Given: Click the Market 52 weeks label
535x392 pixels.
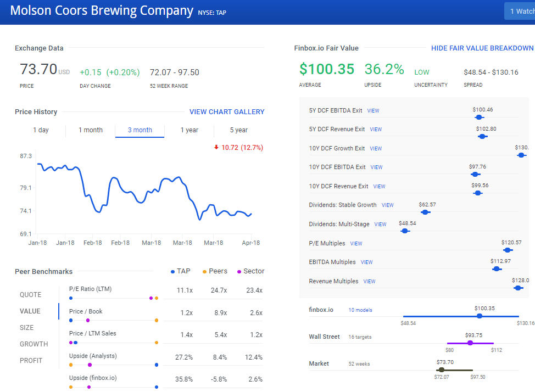Looking at the screenshot, I should coord(359,364).
